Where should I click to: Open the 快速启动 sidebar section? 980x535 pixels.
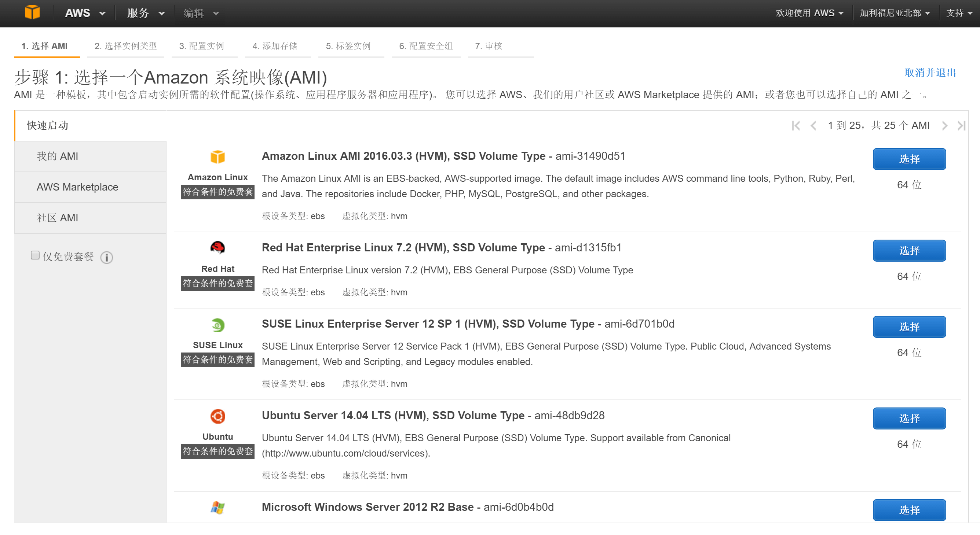[x=91, y=126]
